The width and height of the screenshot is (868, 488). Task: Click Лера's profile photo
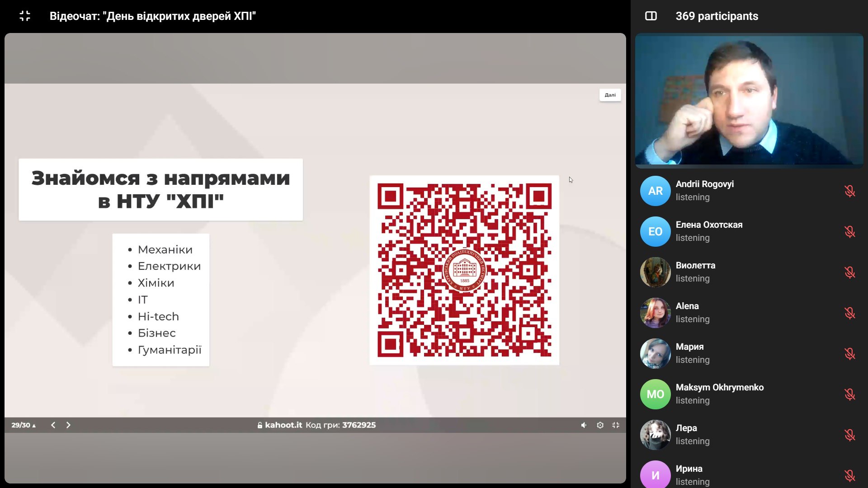point(655,435)
